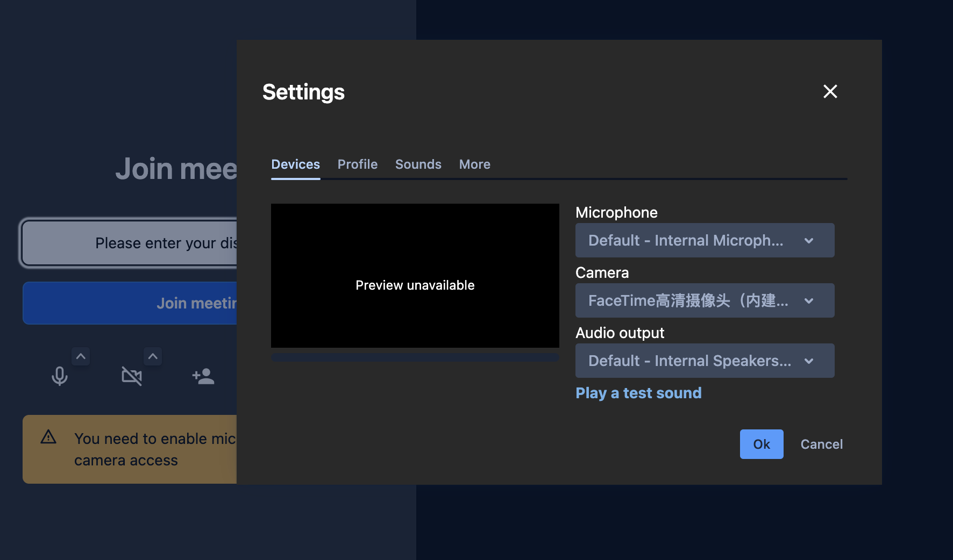Open microphone options with the chevron arrow
The image size is (953, 560).
tap(80, 356)
